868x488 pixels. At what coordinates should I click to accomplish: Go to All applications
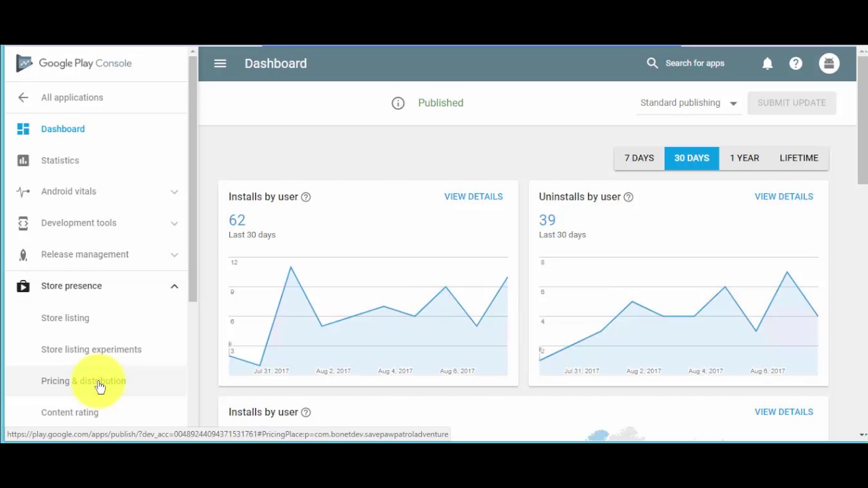[x=72, y=98]
